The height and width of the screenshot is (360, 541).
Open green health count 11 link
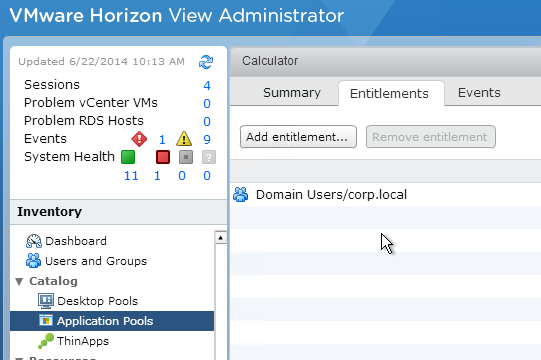131,176
